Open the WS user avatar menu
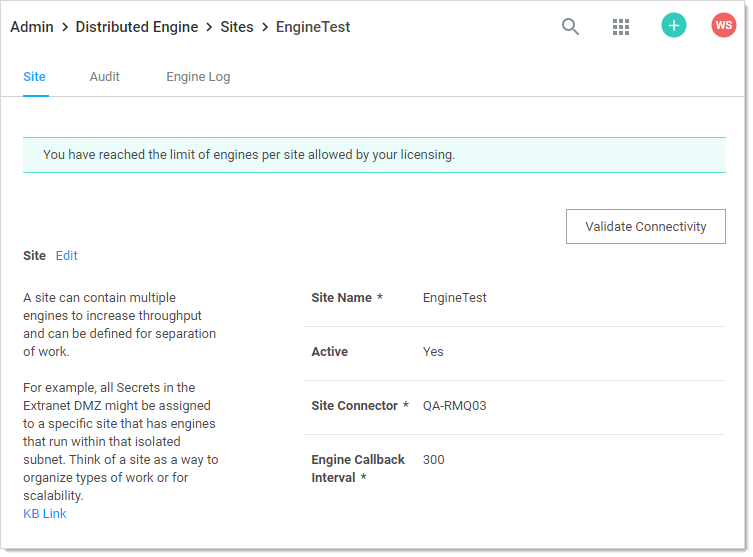Image resolution: width=753 pixels, height=557 pixels. (x=723, y=26)
